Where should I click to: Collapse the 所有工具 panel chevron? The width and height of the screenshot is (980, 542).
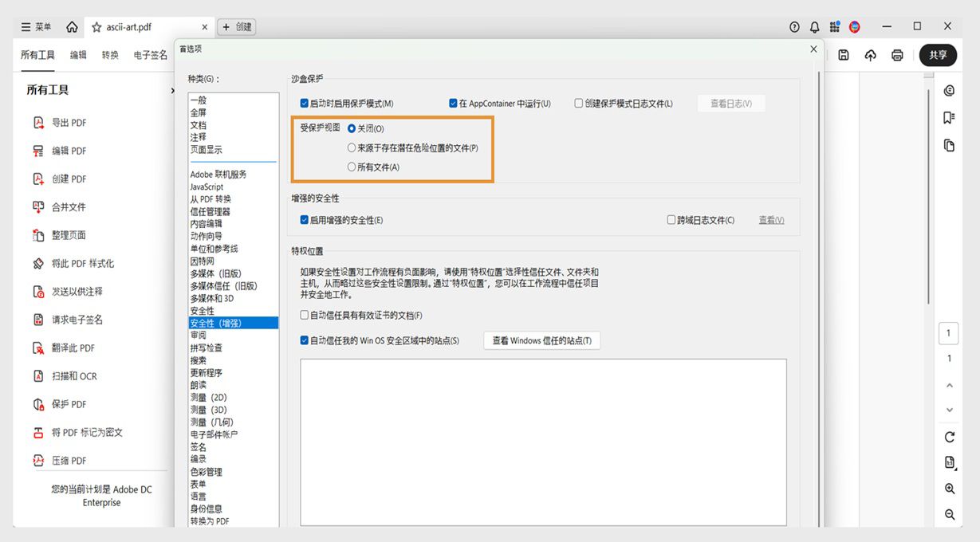coord(171,90)
